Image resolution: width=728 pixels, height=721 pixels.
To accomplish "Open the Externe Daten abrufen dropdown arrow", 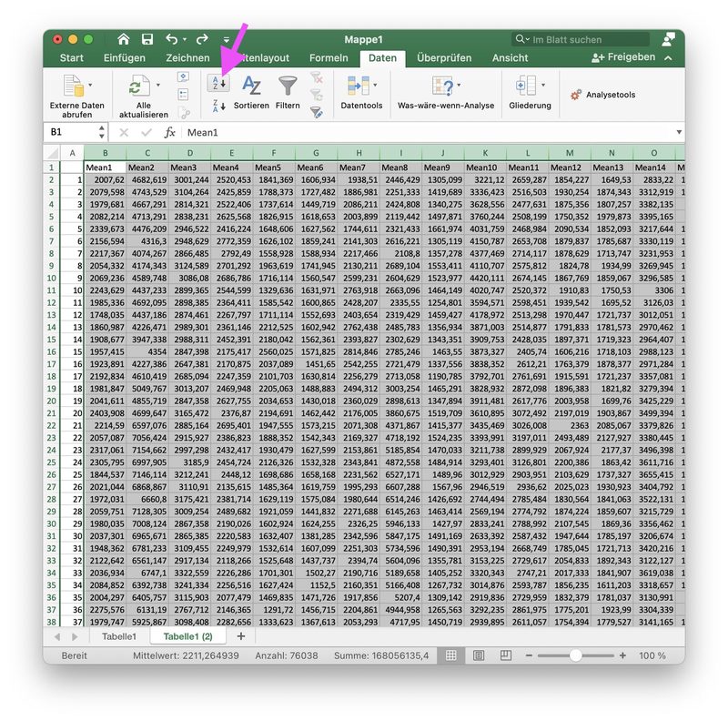I will [90, 85].
